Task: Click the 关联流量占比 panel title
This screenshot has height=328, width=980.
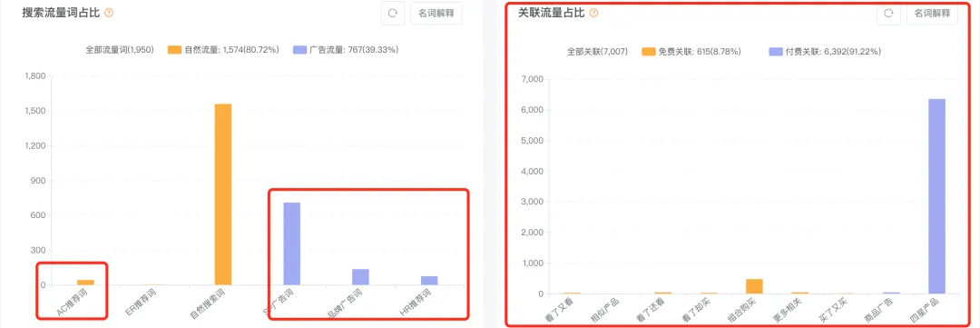Action: (552, 13)
